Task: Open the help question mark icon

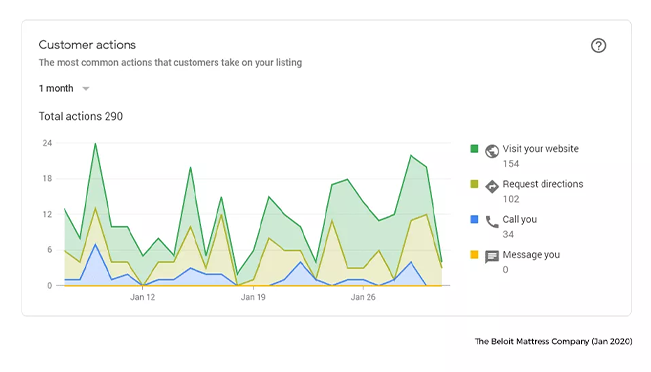Action: point(598,46)
